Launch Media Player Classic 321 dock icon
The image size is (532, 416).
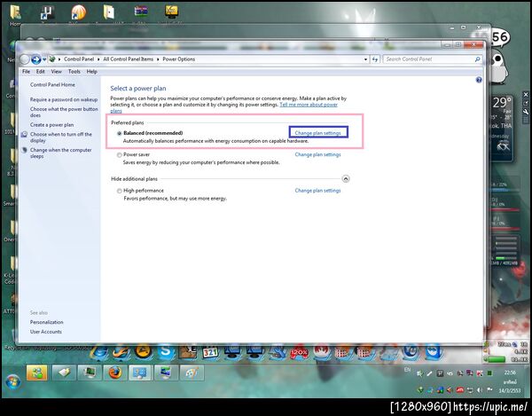pos(210,353)
